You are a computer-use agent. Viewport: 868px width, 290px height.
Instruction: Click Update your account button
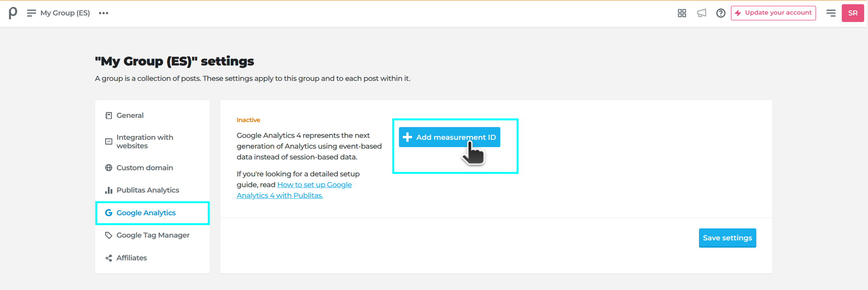click(773, 13)
